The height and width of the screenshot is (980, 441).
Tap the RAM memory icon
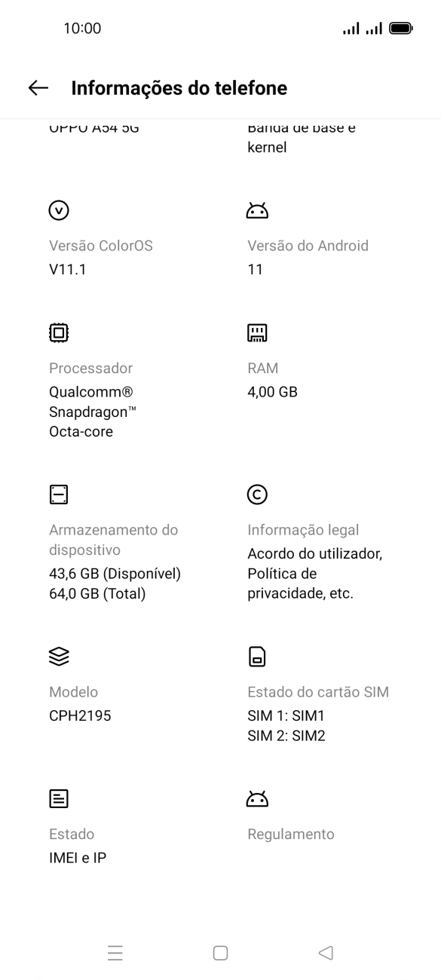click(256, 332)
